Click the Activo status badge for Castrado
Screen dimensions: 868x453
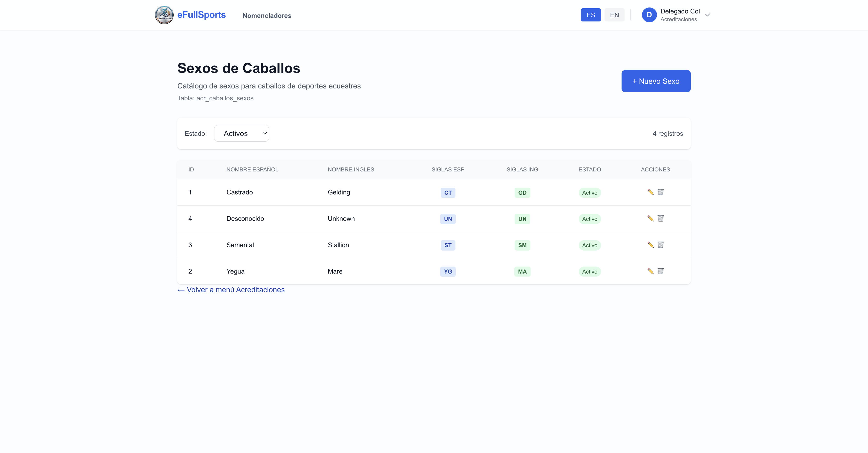[589, 193]
